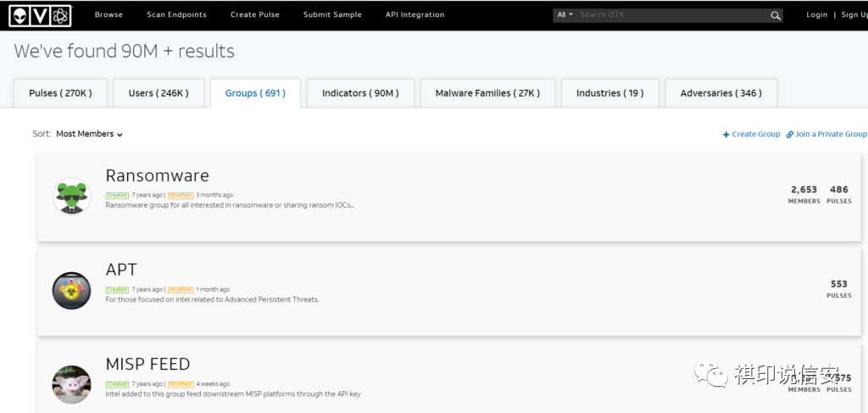Click Join a Private Group link

(x=832, y=135)
